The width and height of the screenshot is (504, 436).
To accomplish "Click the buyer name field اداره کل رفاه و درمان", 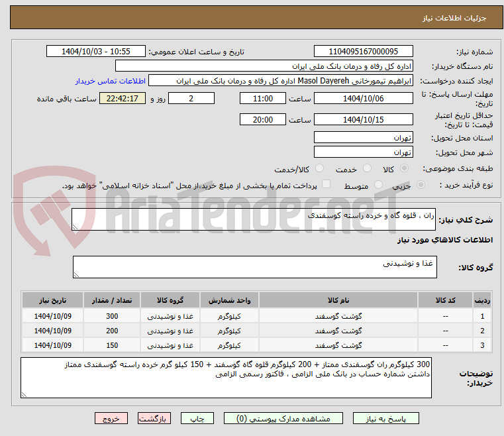I will coord(264,66).
